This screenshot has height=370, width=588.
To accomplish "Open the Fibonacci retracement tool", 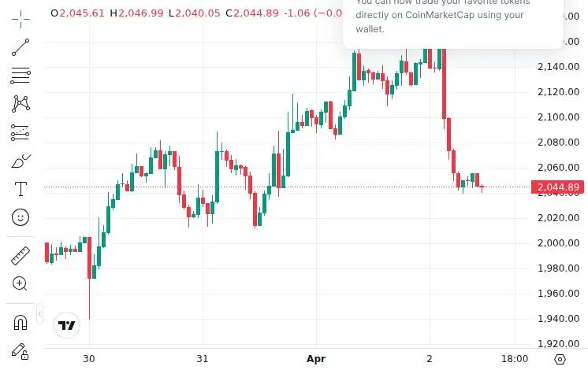I will click(20, 76).
